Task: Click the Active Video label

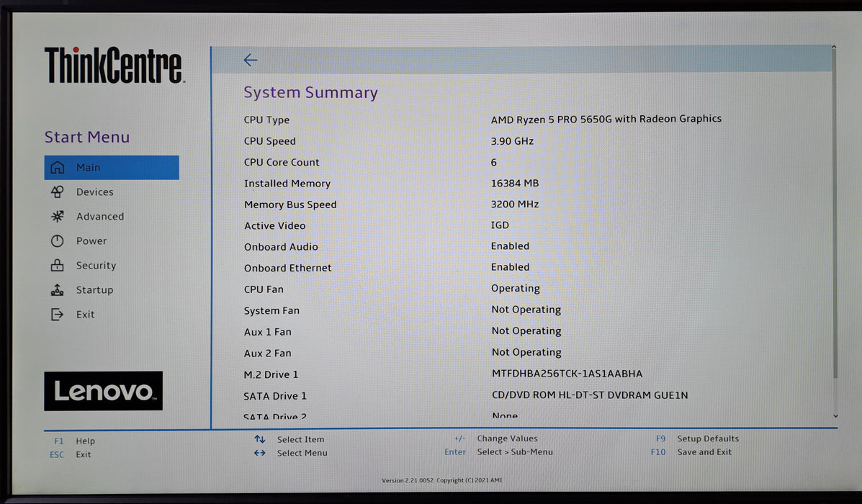Action: click(274, 225)
